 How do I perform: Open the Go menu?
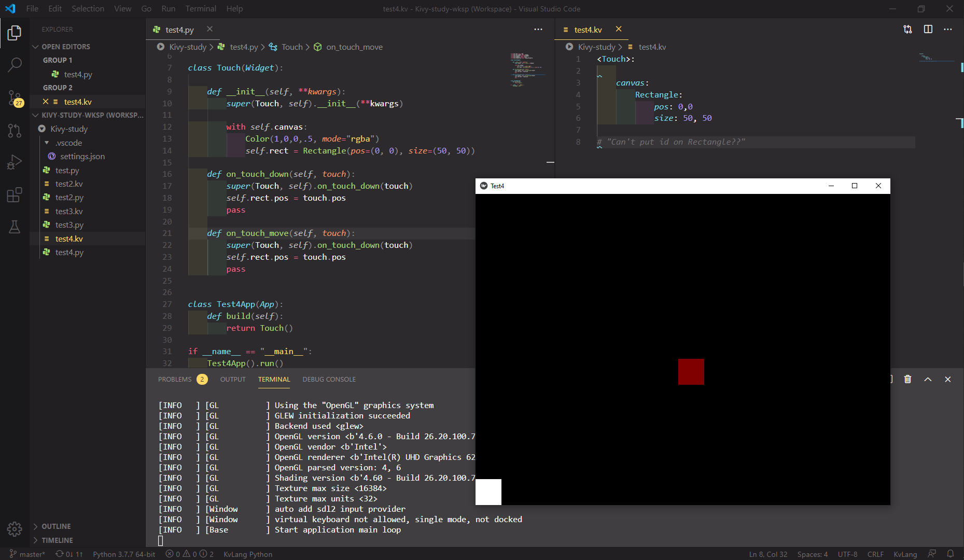(x=146, y=9)
